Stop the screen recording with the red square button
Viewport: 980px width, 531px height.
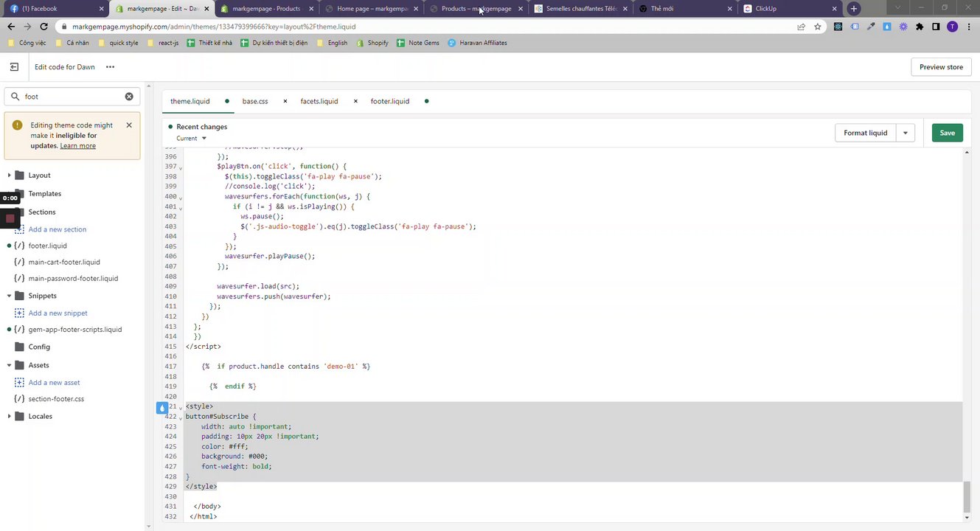click(10, 219)
